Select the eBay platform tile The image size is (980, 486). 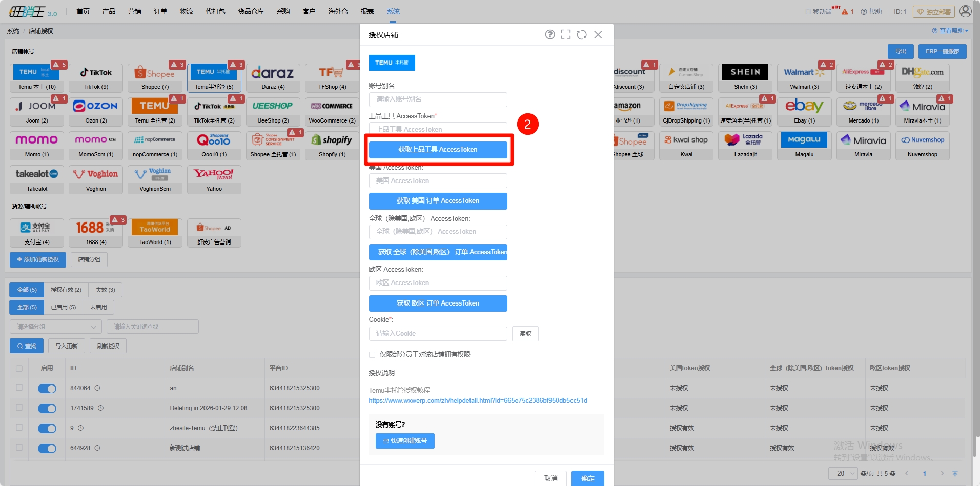[804, 112]
